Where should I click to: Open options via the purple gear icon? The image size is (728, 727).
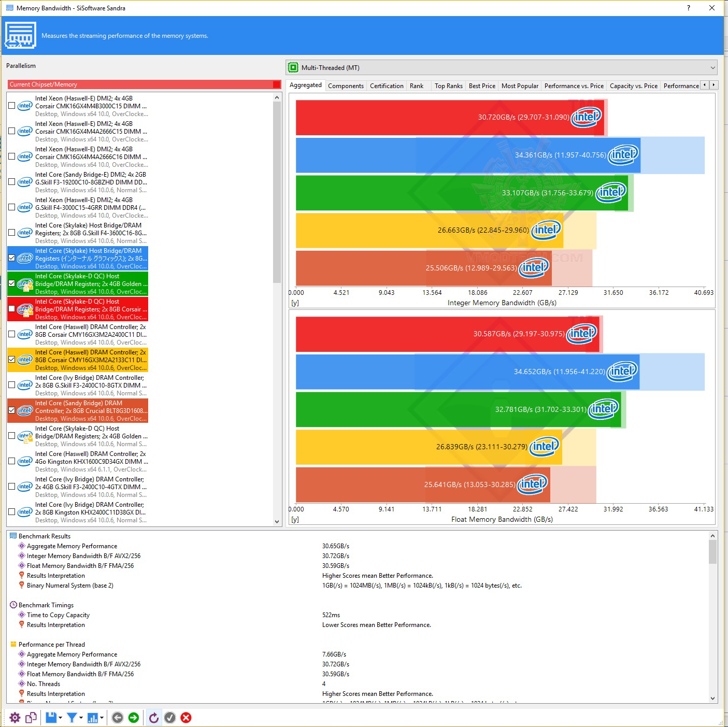pyautogui.click(x=15, y=718)
